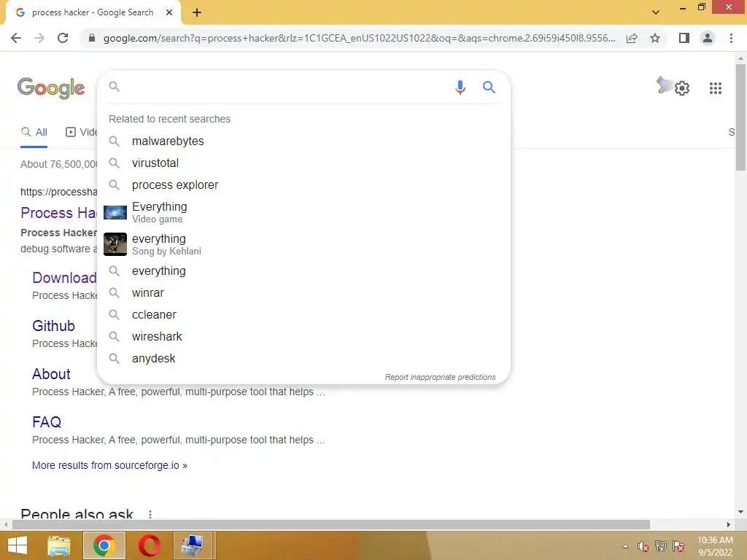747x560 pixels.
Task: Open Chrome side panel
Action: 684,38
